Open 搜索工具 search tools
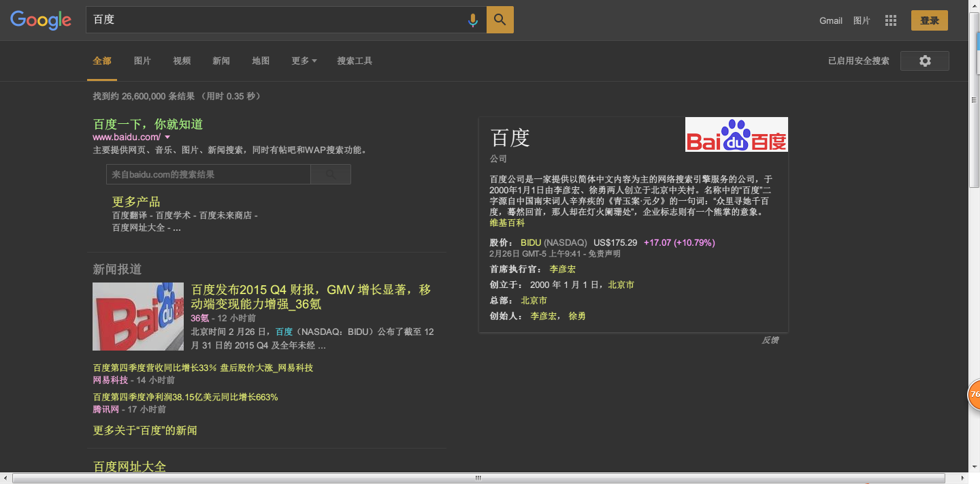The image size is (980, 484). click(x=355, y=61)
